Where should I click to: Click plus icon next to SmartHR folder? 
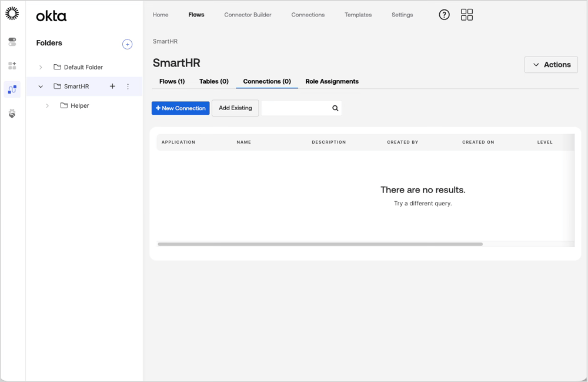[112, 87]
